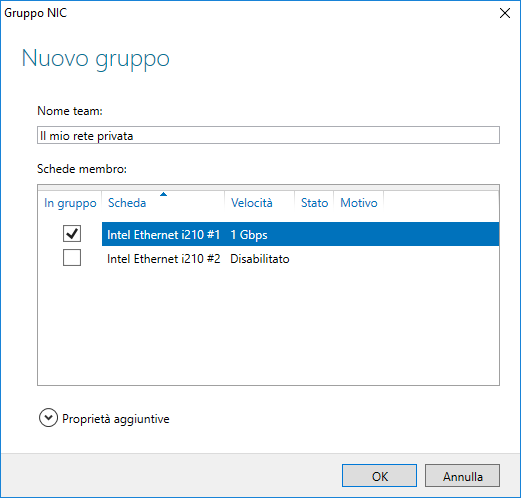Confirm with the OK button

click(x=379, y=476)
